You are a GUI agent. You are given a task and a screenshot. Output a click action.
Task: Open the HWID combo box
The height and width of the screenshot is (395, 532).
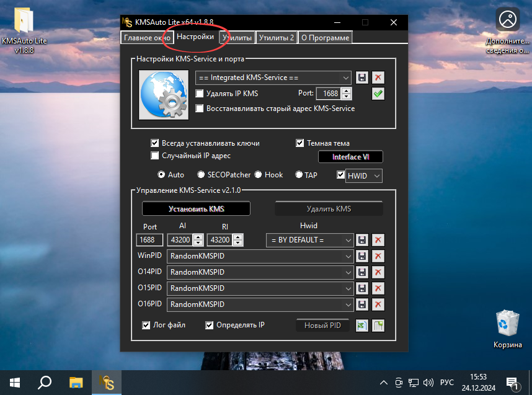pos(376,176)
